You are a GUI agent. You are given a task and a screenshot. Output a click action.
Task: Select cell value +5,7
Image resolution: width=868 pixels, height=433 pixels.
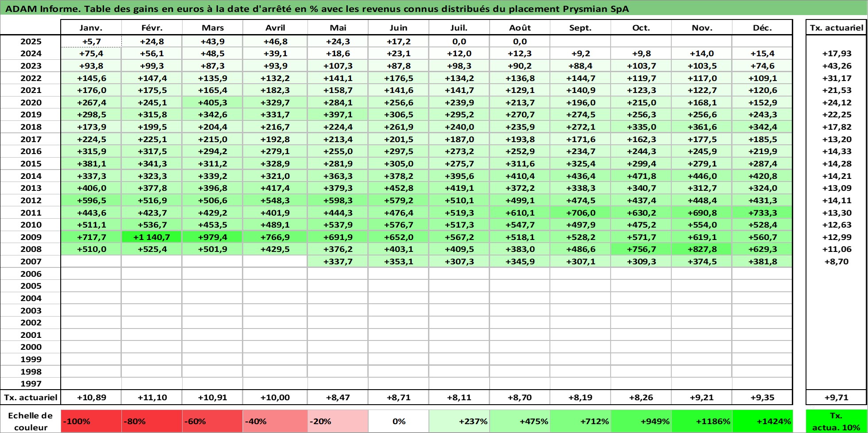tap(91, 41)
